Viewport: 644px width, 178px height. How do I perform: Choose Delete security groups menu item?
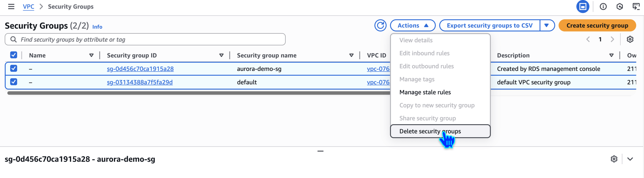(x=430, y=131)
